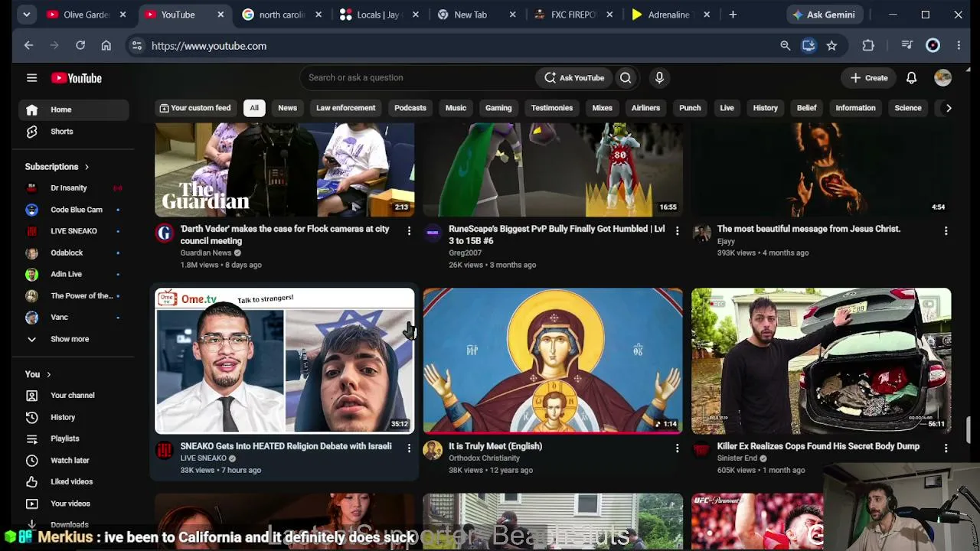The width and height of the screenshot is (980, 551).
Task: Open Watch later in the sidebar
Action: point(73,460)
